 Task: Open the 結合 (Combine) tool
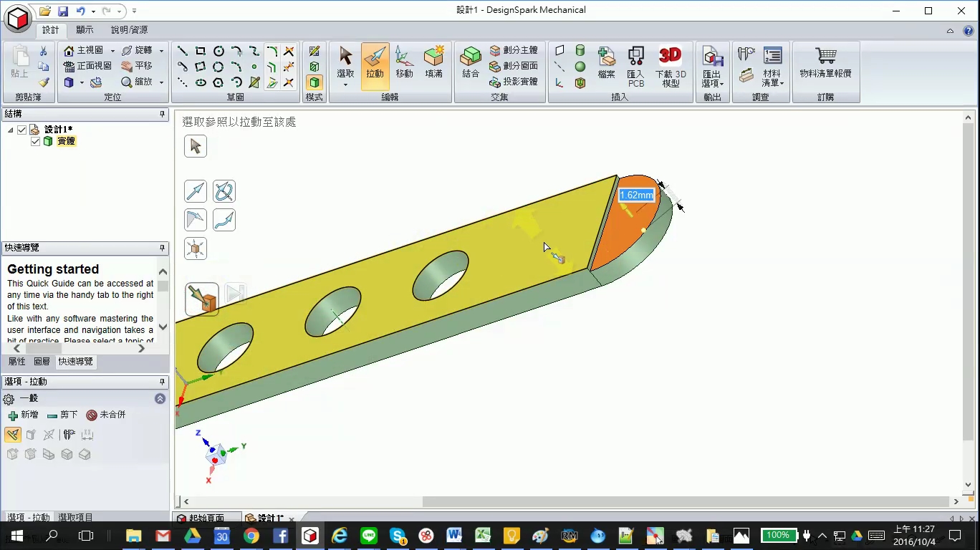coord(471,63)
